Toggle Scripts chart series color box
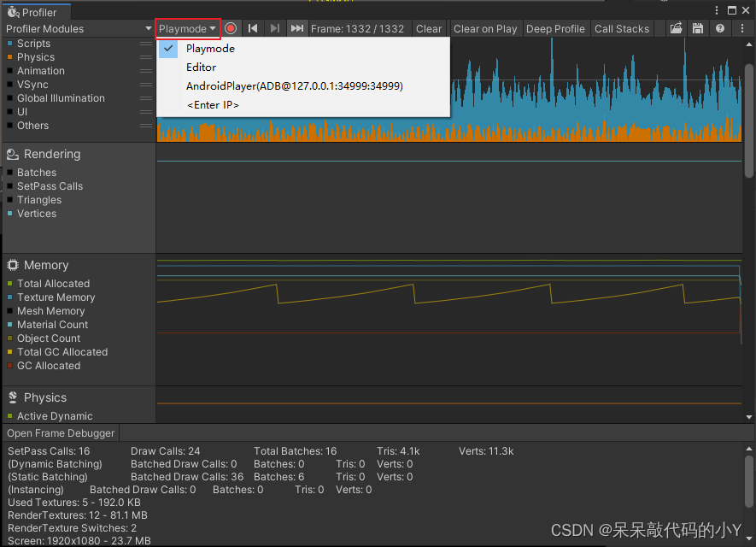 click(x=9, y=44)
